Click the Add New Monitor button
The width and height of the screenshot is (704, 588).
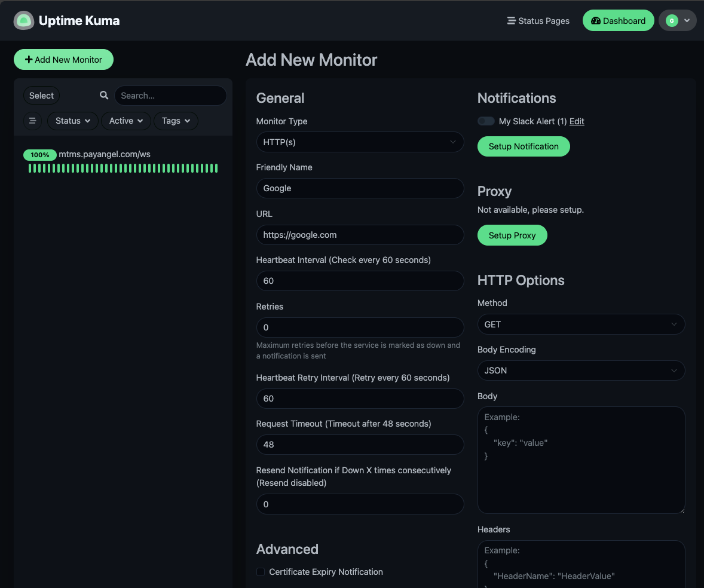(63, 60)
